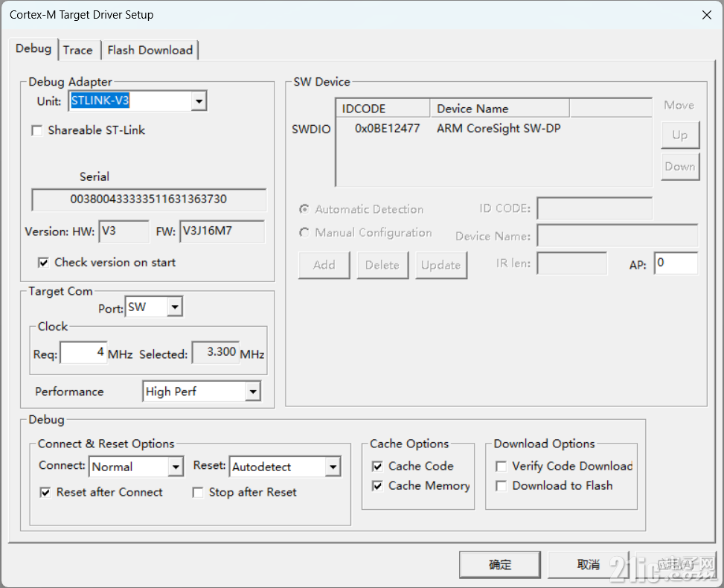Screen dimensions: 724x588
Task: Enable Download to Flash checkbox
Action: pos(501,486)
